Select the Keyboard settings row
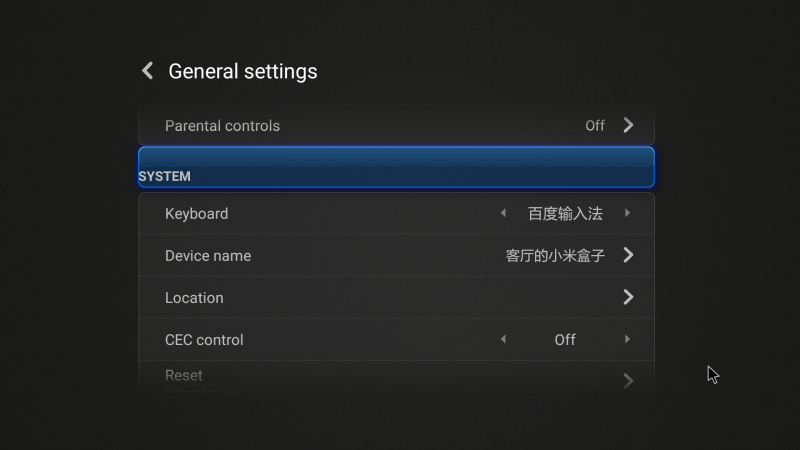Screen dimensions: 800x450 coord(197,214)
